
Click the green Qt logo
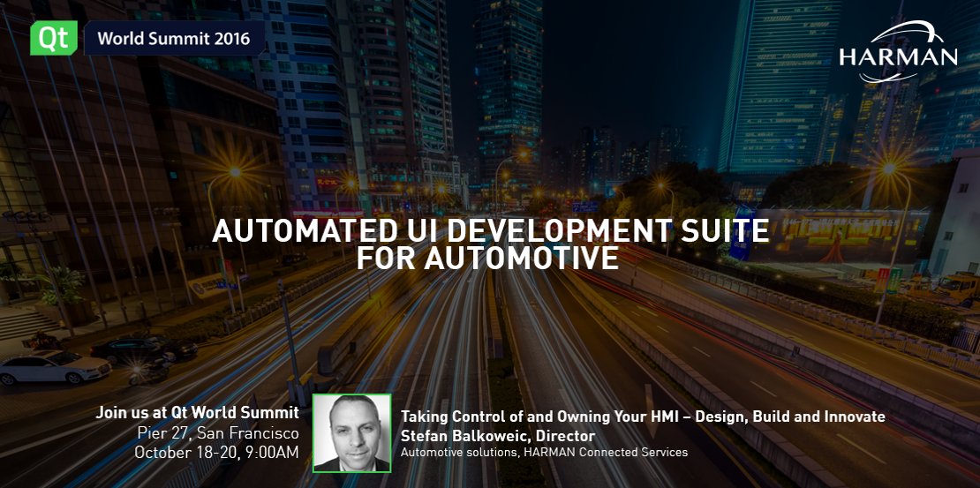(54, 38)
